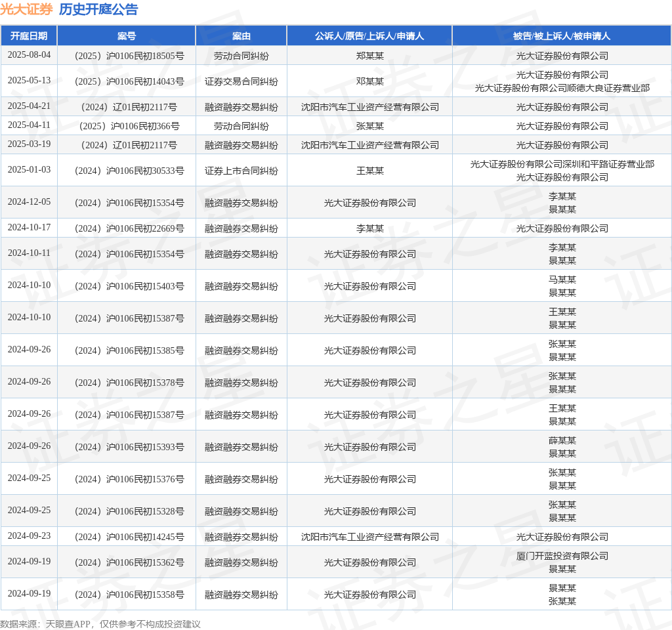Click the date 2025-08-04
Image resolution: width=672 pixels, height=630 pixels.
pyautogui.click(x=29, y=55)
